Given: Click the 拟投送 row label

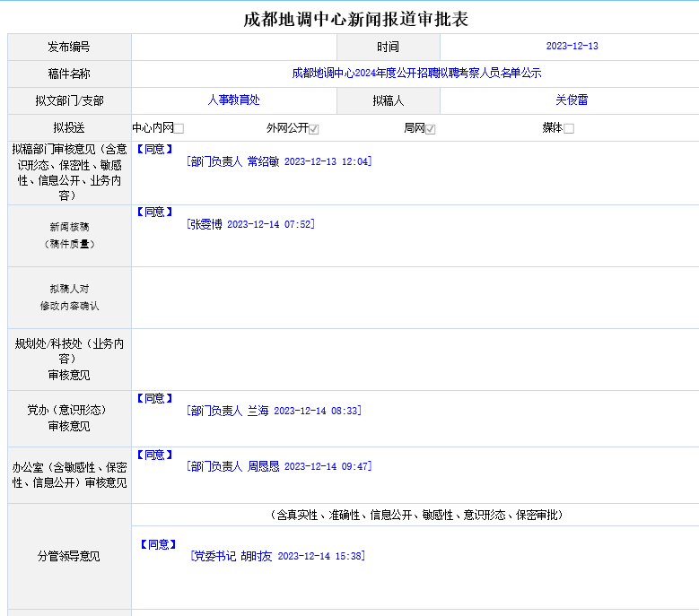Looking at the screenshot, I should pos(69,128).
